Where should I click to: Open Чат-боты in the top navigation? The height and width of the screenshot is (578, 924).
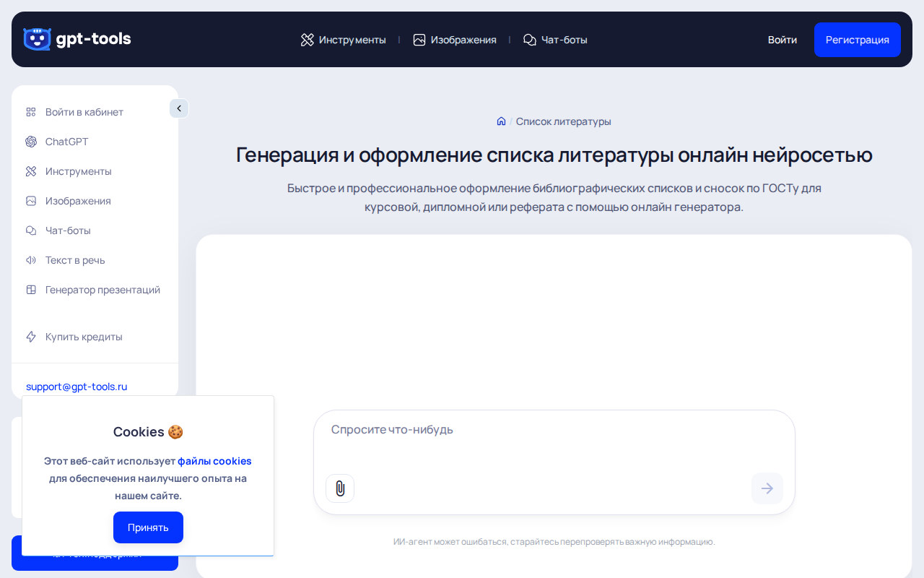[x=555, y=40]
